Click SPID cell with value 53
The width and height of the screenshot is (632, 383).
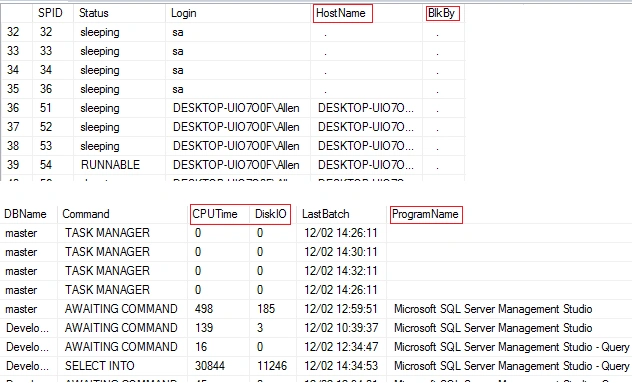tap(46, 146)
